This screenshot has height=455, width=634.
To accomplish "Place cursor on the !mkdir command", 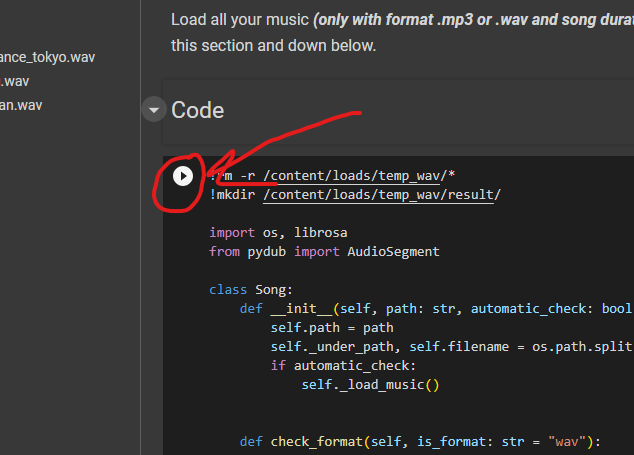I will [233, 194].
